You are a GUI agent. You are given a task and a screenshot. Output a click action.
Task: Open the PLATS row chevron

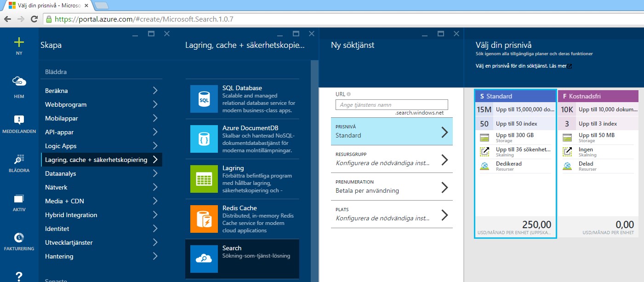tap(445, 215)
